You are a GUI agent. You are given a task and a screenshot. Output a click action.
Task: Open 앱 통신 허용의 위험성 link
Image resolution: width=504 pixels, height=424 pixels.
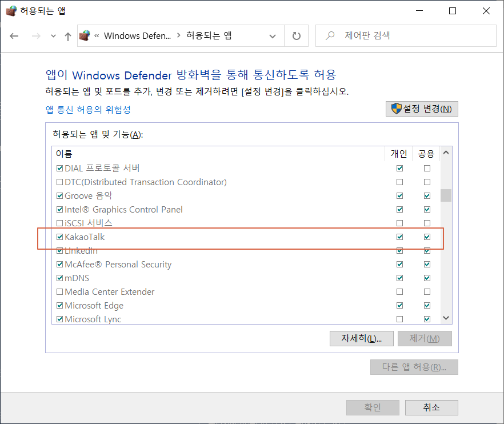(88, 110)
